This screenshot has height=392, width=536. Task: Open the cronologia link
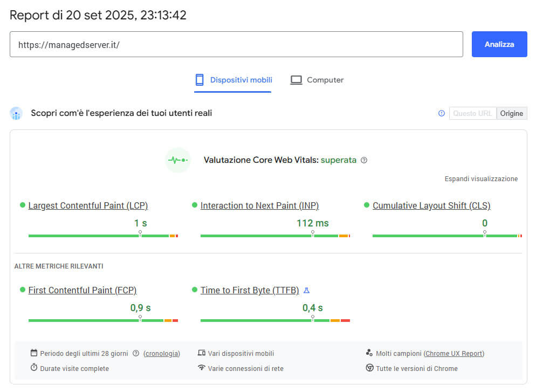click(162, 353)
